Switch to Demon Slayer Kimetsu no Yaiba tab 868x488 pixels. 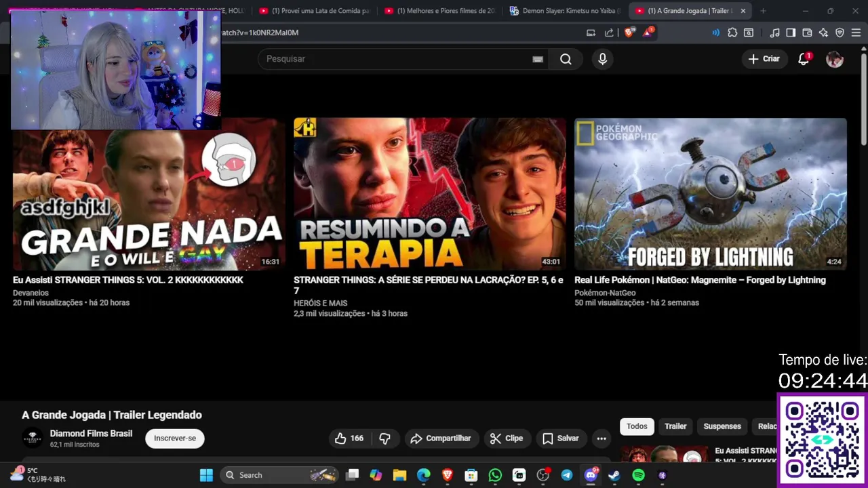point(565,11)
